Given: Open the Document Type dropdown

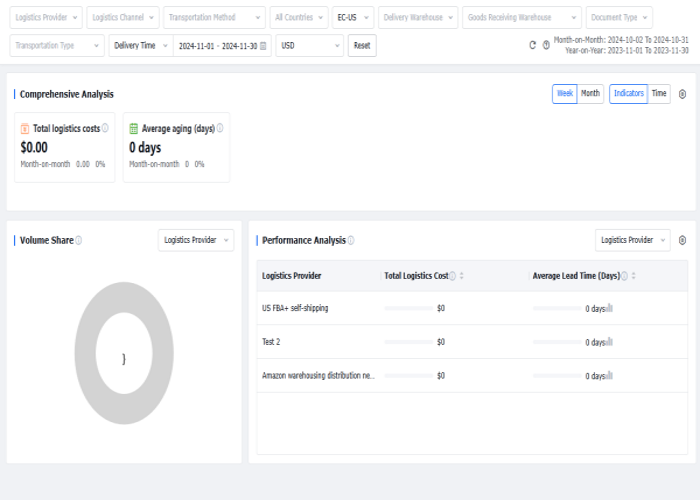Looking at the screenshot, I should [x=619, y=17].
